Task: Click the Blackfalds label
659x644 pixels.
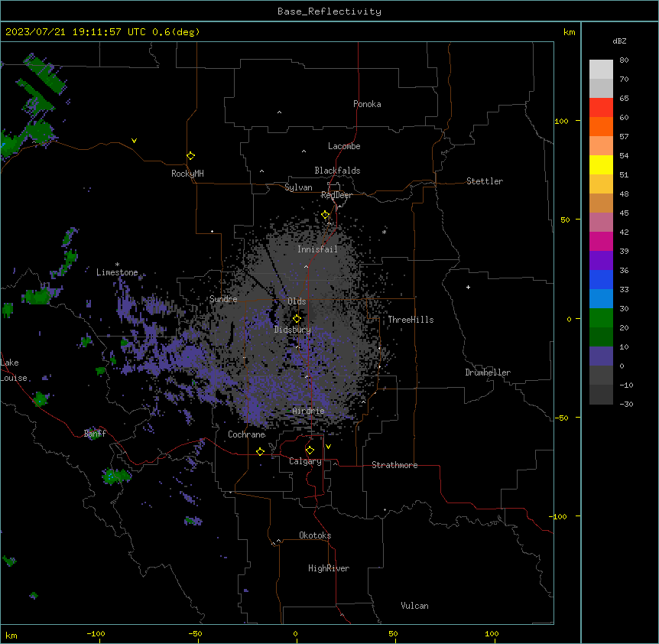Action: (337, 171)
